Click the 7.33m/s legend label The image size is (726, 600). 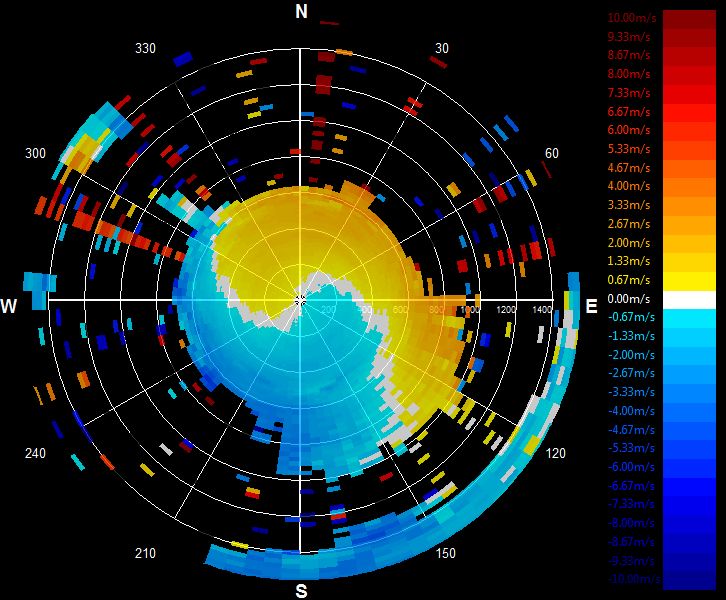(x=629, y=93)
